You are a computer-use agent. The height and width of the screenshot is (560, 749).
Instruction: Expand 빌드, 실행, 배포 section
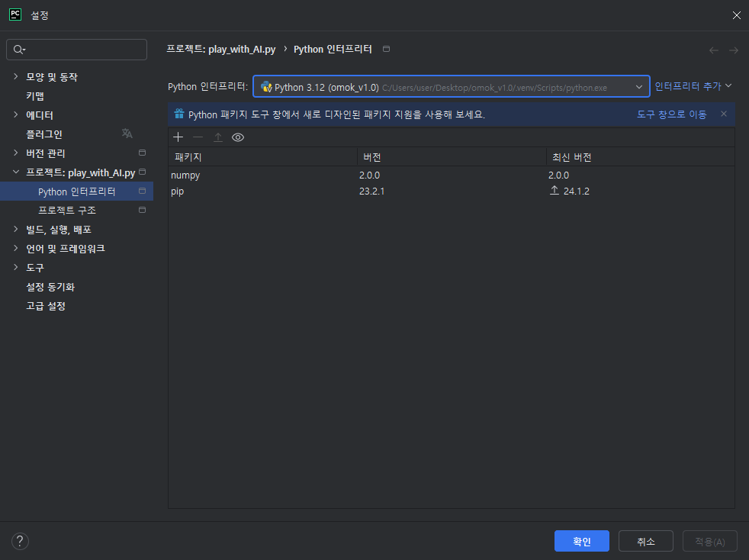[x=16, y=230]
